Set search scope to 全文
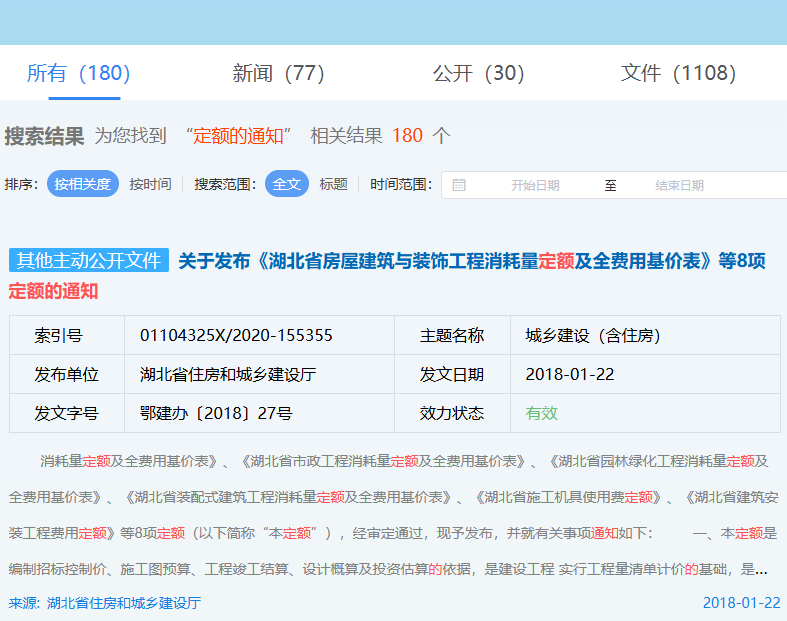Viewport: 787px width, 621px height. (x=287, y=184)
